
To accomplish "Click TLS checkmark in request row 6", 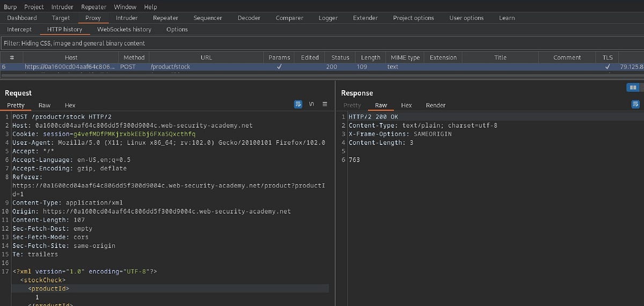I will point(607,67).
